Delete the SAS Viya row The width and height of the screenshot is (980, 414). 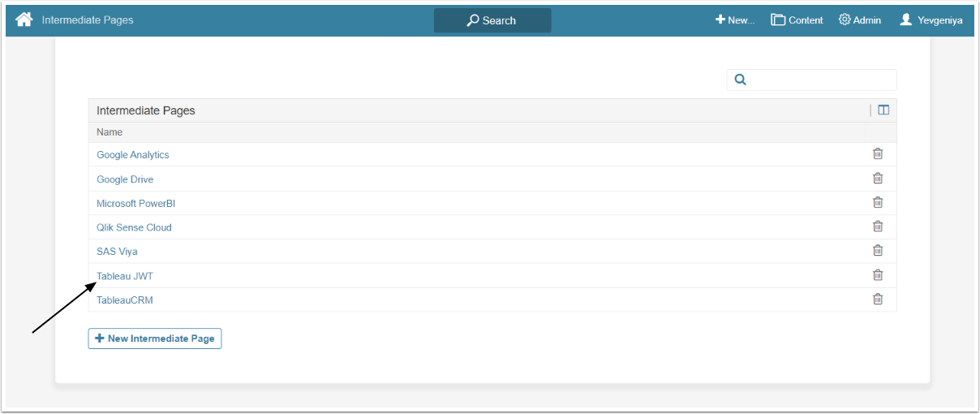(878, 251)
